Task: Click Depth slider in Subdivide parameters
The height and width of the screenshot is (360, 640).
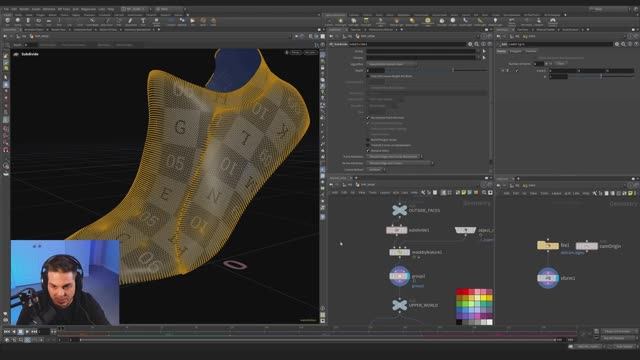Action: tap(437, 71)
